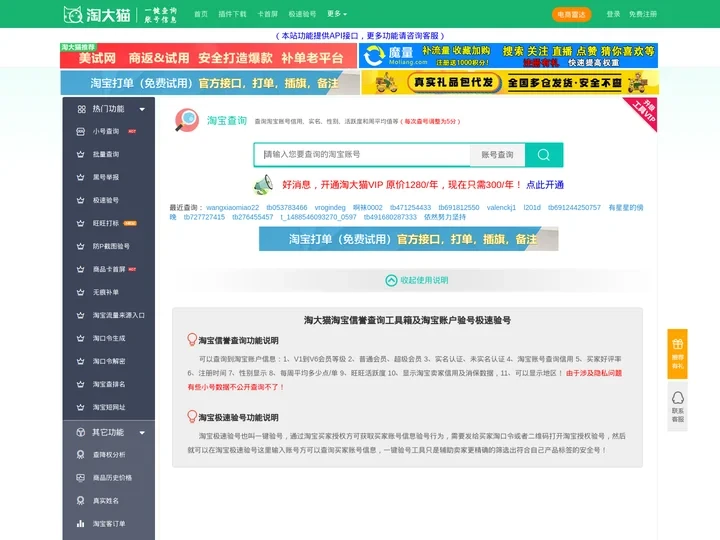Image resolution: width=720 pixels, height=540 pixels.
Task: Click the crown icon beside 淘宝流量来源入口
Action: click(80, 315)
